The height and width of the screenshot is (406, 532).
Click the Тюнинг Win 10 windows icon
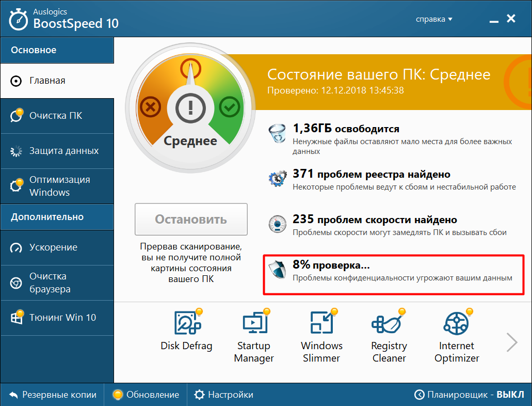click(x=17, y=317)
